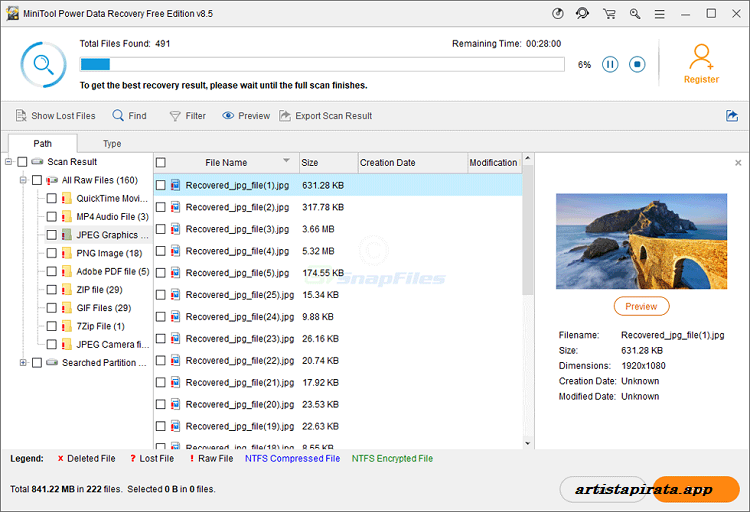Click the file list scroll up arrow
The height and width of the screenshot is (512, 750).
point(528,158)
